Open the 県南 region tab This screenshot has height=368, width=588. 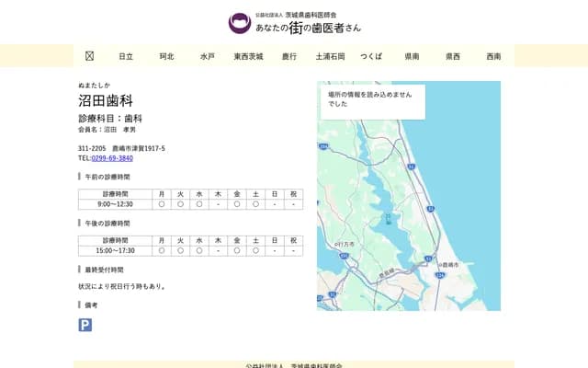(x=412, y=56)
